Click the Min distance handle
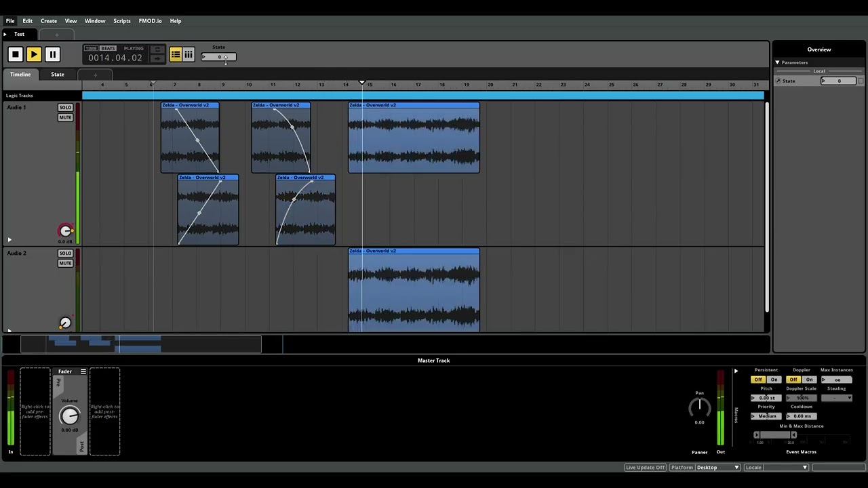 (x=757, y=434)
